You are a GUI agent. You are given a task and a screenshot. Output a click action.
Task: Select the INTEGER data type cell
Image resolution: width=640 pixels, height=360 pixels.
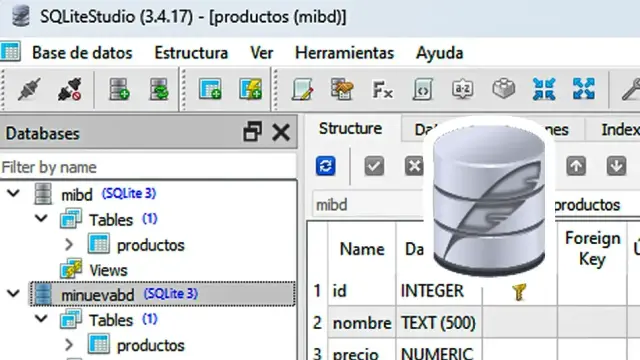pos(439,291)
